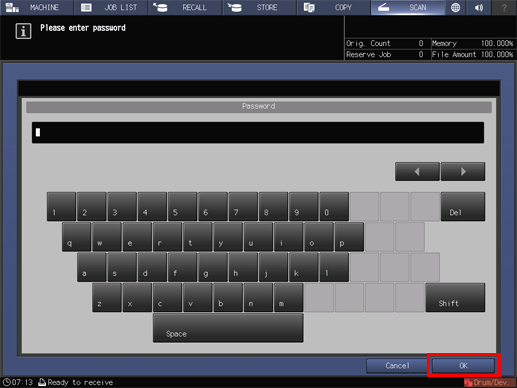Click the globe language icon

(x=455, y=7)
